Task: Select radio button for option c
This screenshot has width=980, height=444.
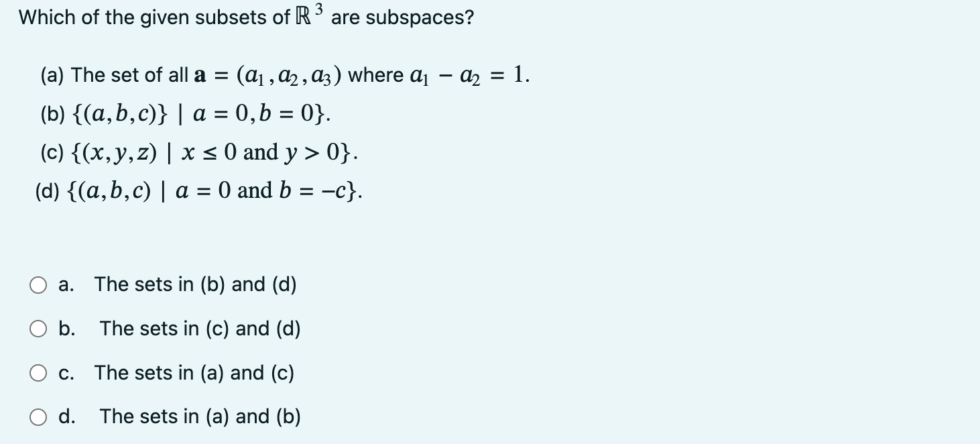Action: point(38,373)
